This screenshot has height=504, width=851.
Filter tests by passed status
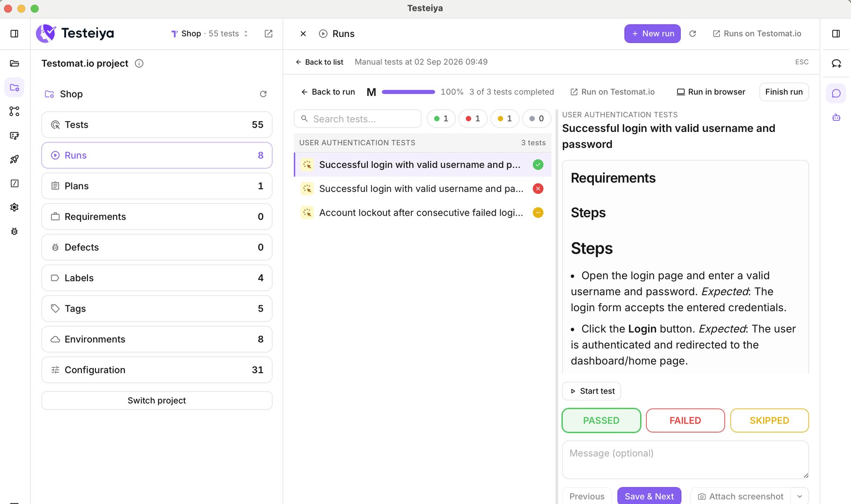click(x=441, y=119)
